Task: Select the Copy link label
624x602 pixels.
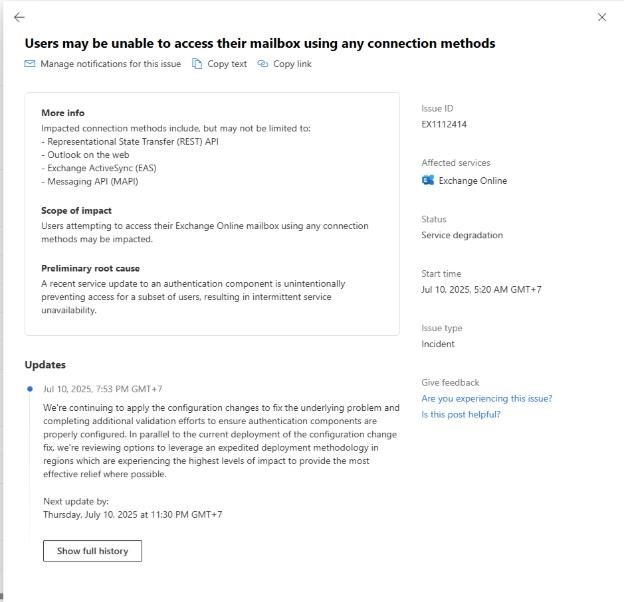Action: pyautogui.click(x=292, y=64)
